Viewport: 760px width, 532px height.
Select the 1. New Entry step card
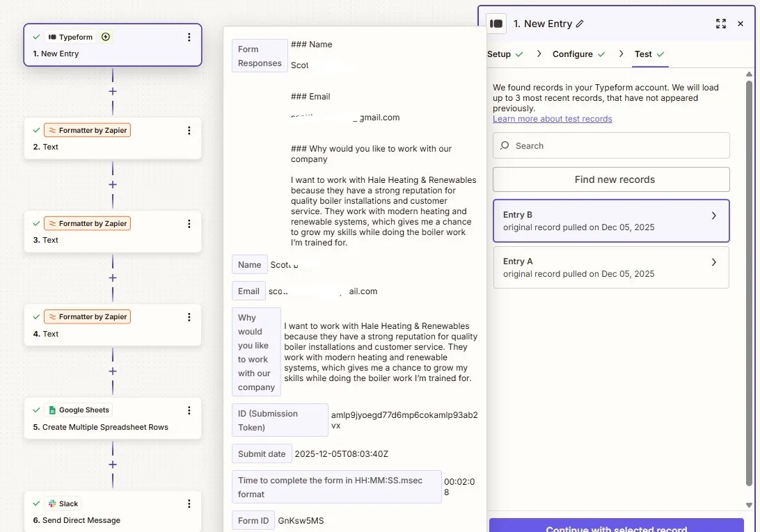[x=113, y=45]
